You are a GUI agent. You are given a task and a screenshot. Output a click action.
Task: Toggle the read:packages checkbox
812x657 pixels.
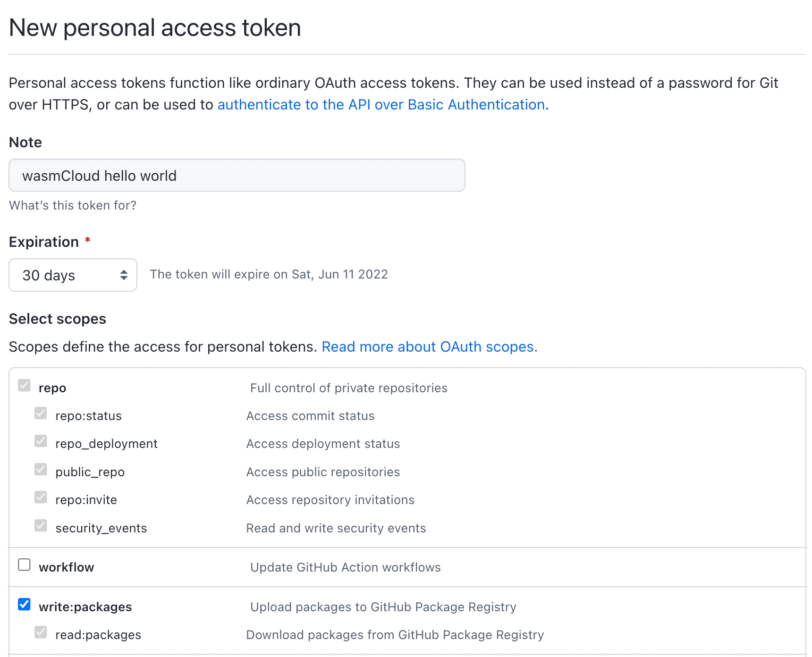[41, 632]
